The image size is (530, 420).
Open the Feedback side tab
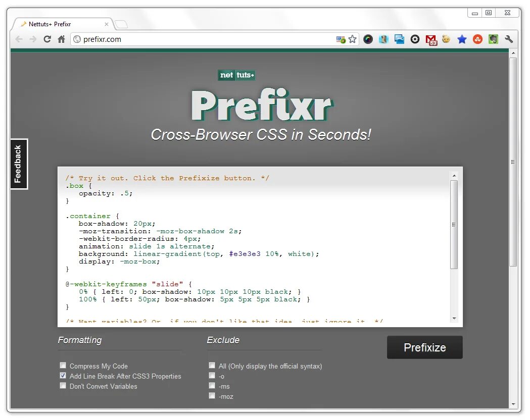click(x=19, y=164)
